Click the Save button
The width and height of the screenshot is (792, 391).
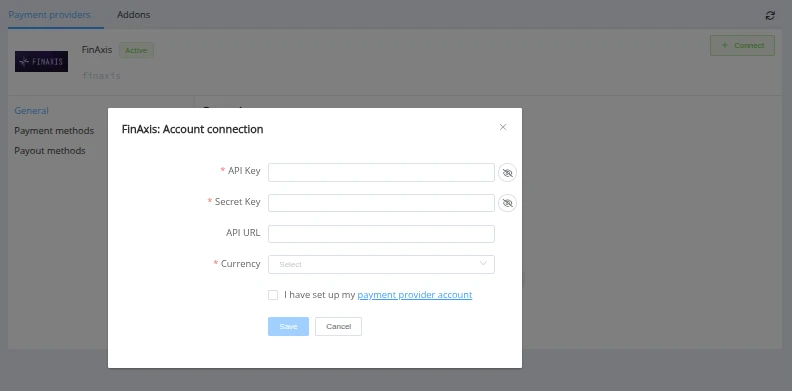[288, 326]
